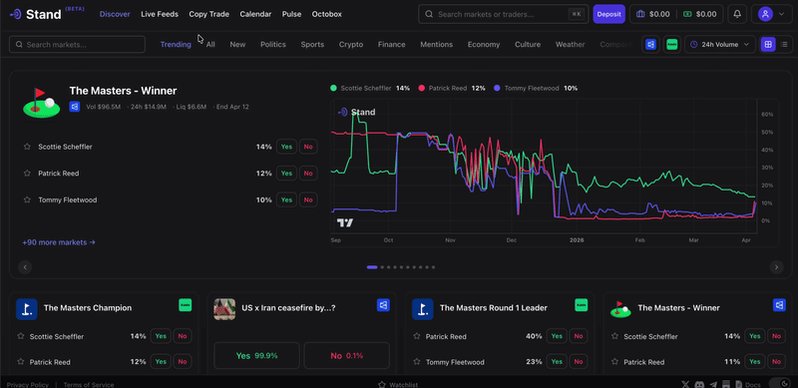Screen dimensions: 798x388
Task: Filter by the green Kalshi source icon in toolbar
Action: point(672,45)
